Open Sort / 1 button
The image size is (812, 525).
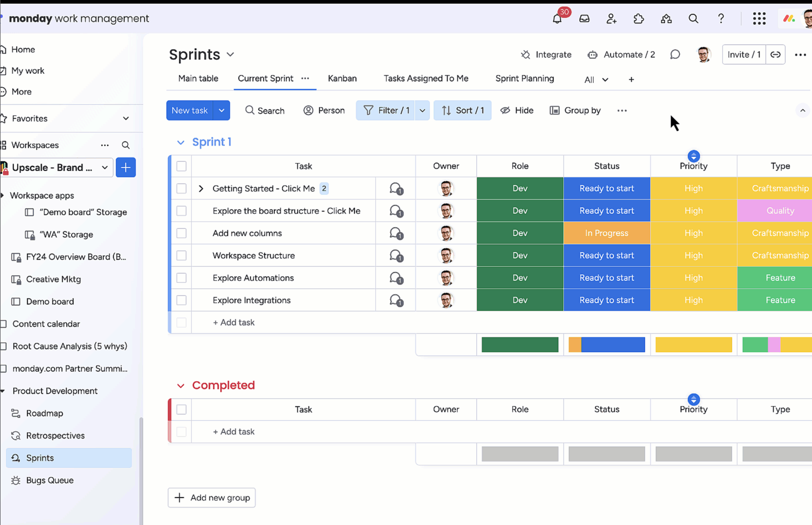click(x=463, y=110)
